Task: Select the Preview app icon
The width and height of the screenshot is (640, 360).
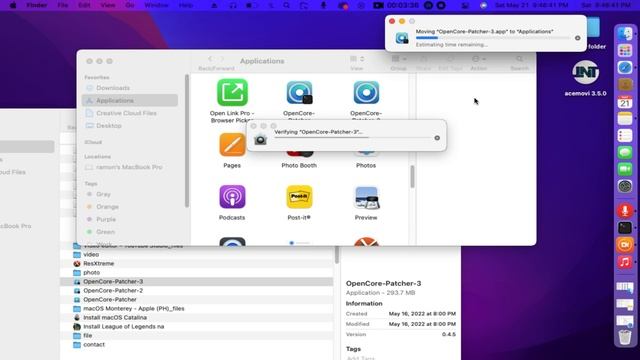Action: tap(366, 198)
